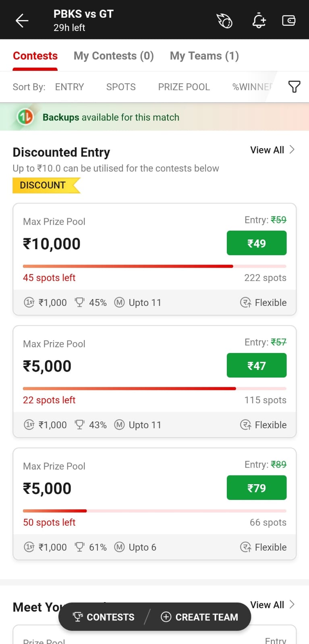Tap spots progress bar of ₹47 contest

(154, 389)
